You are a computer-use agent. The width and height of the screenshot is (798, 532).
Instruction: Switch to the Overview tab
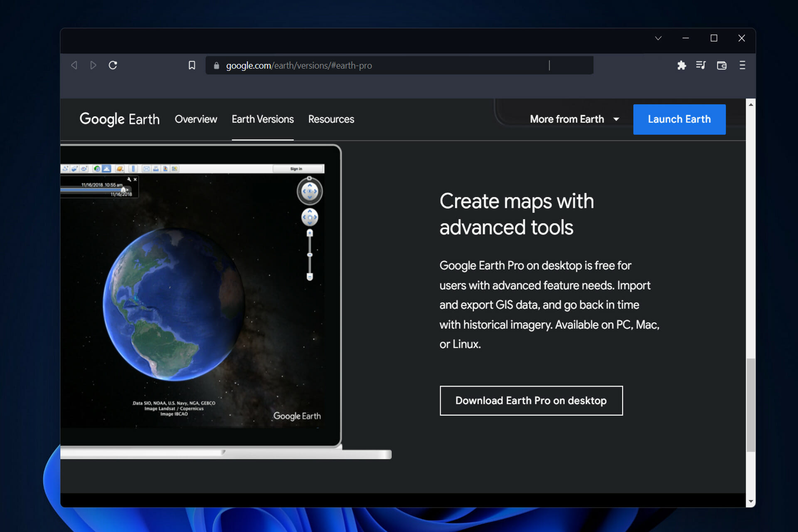[196, 119]
